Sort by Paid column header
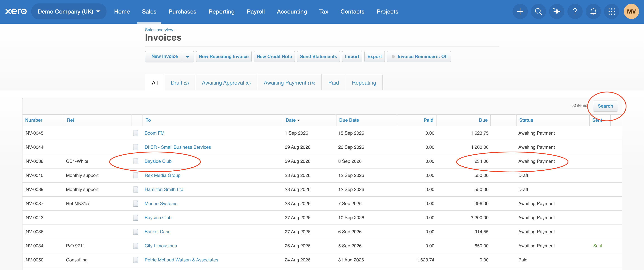644x270 pixels. click(x=428, y=120)
